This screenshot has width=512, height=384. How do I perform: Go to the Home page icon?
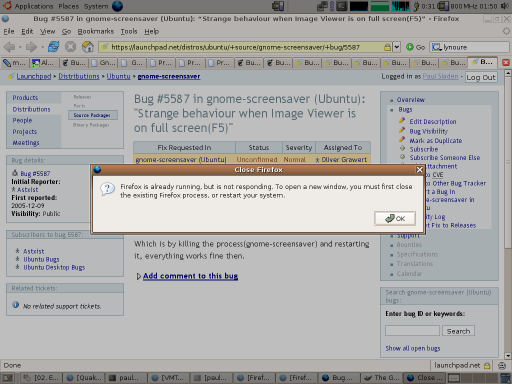coord(88,47)
